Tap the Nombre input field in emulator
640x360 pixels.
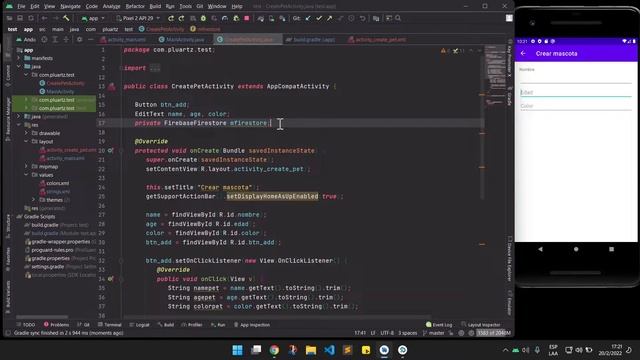(576, 78)
